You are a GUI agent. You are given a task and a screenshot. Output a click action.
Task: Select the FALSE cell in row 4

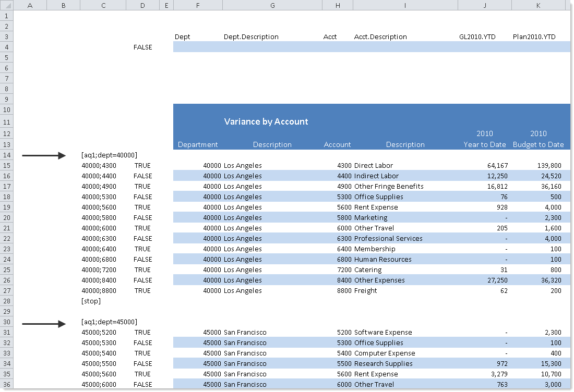[142, 47]
